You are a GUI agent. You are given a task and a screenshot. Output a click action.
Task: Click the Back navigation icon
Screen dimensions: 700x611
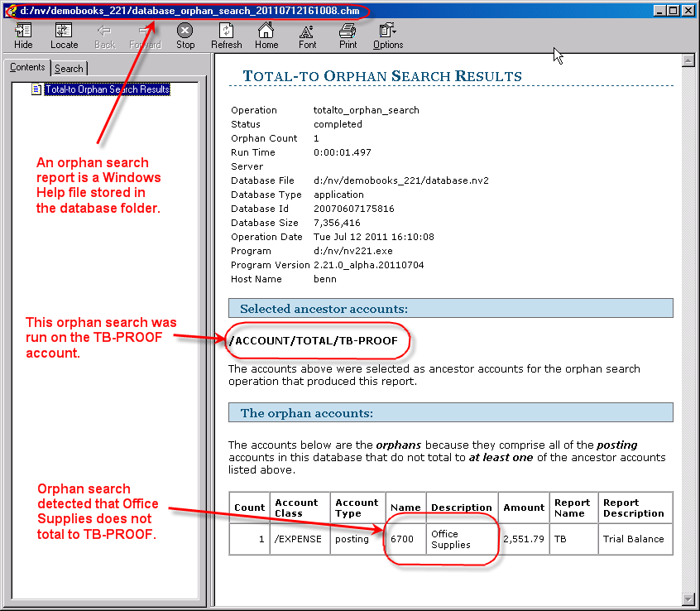point(104,36)
